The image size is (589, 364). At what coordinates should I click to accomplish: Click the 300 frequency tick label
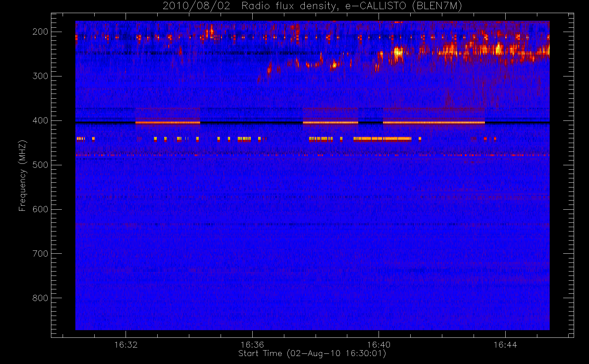coord(40,76)
